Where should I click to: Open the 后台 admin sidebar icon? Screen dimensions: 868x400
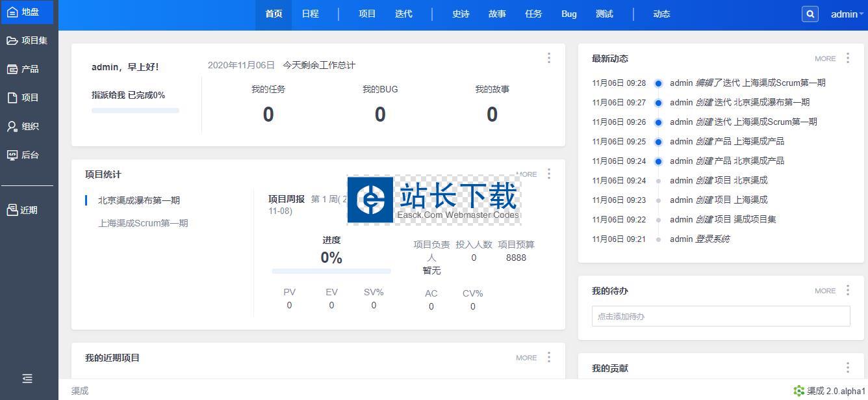12,155
